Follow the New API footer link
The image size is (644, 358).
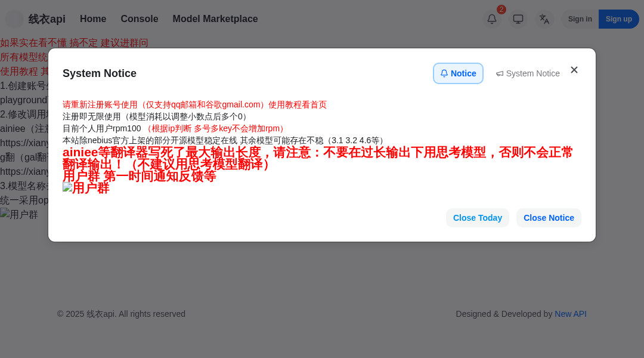[571, 314]
